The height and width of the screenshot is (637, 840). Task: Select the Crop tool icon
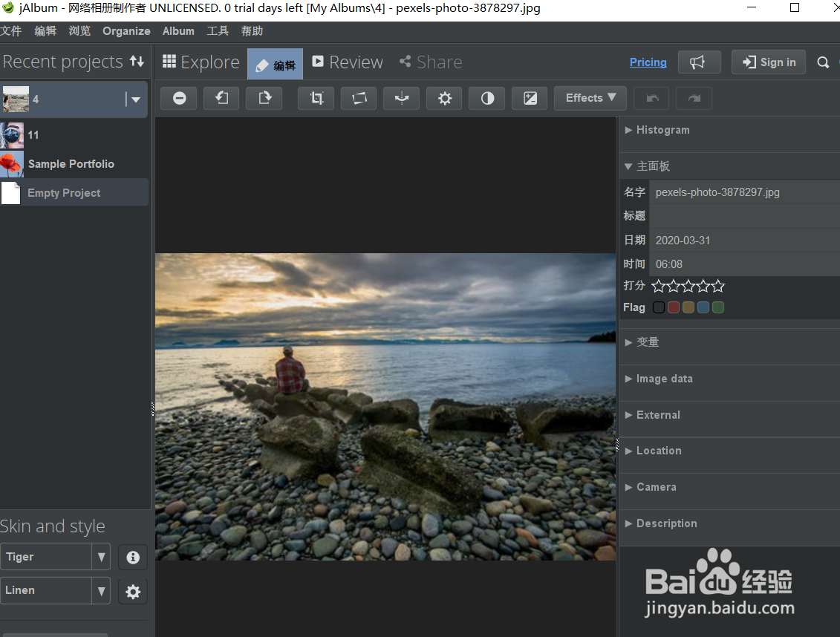[x=316, y=99]
